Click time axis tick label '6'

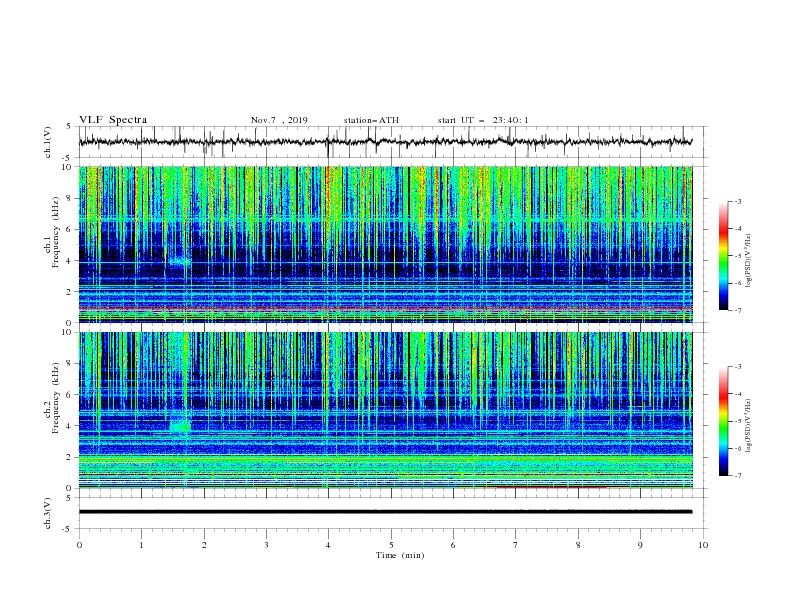point(453,545)
